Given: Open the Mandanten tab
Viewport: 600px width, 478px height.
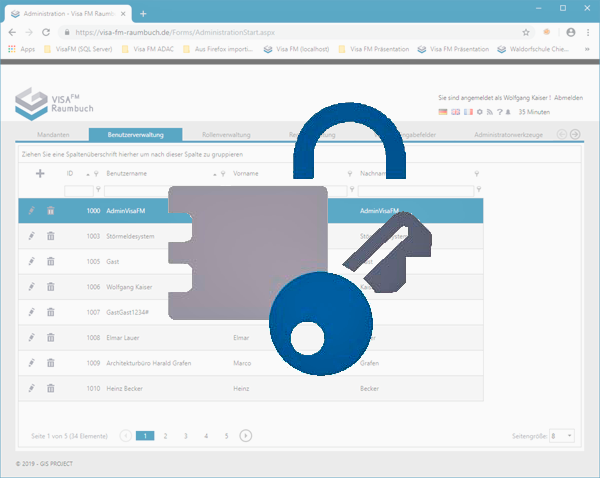Looking at the screenshot, I should (x=53, y=135).
